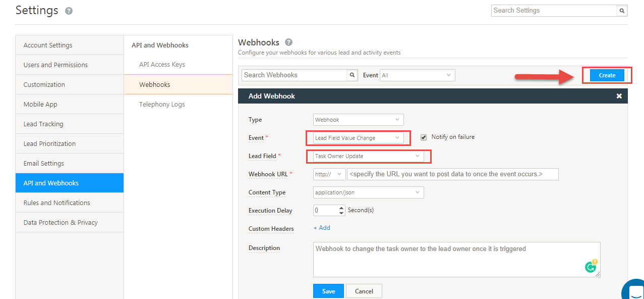Open the Task Owner Update dropdown
644x299 pixels.
click(x=368, y=157)
